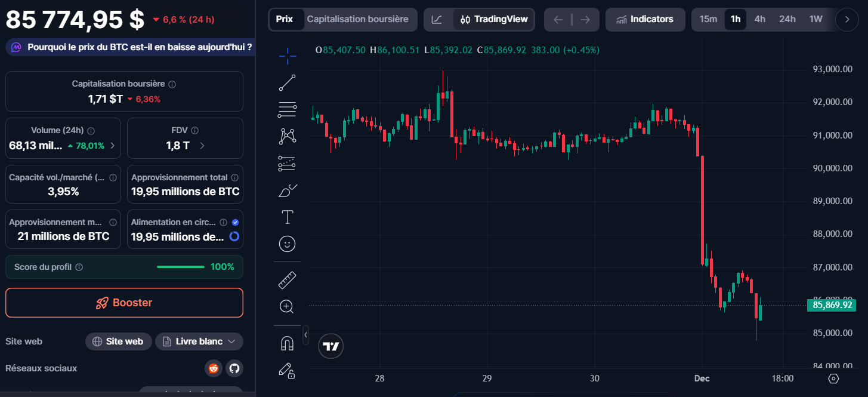Viewport: 868px width, 397px height.
Task: Activate the measure ruler tool
Action: [x=287, y=279]
